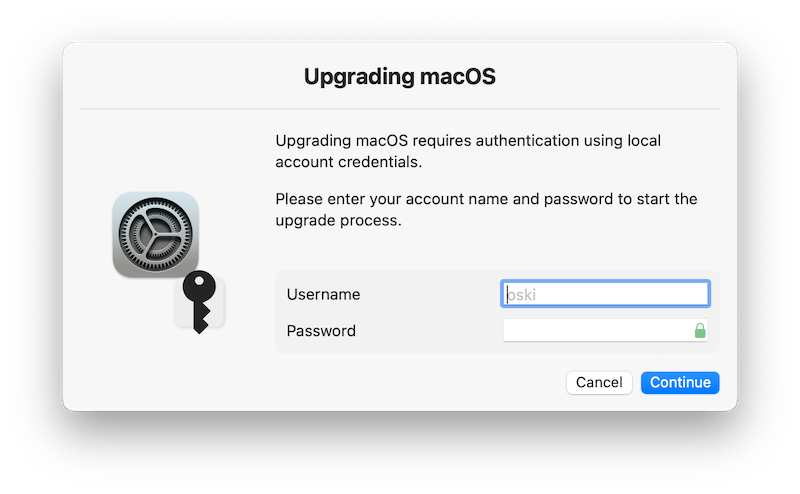The height and width of the screenshot is (494, 800).
Task: Cancel the macOS upgrade dialog
Action: point(599,382)
